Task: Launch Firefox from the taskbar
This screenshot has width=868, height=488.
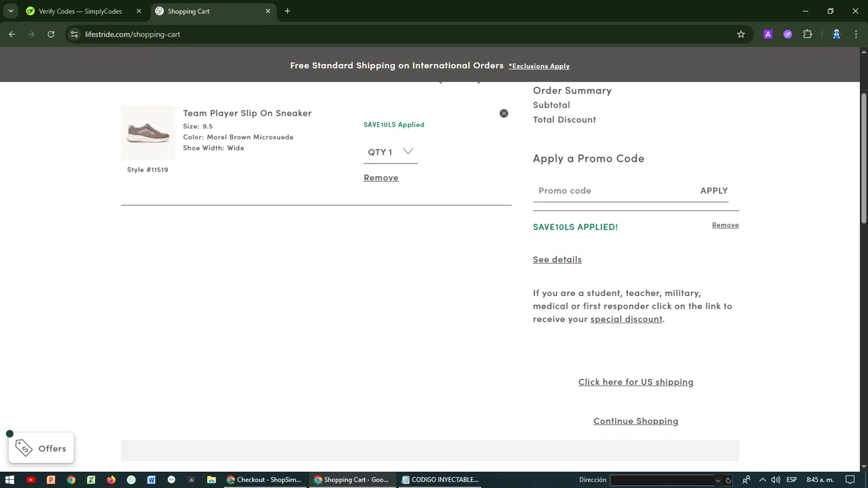Action: click(111, 480)
